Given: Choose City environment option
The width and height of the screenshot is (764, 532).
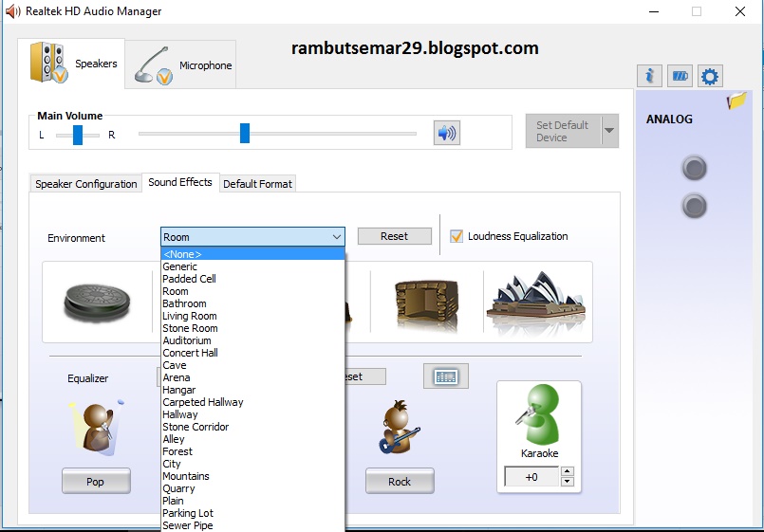Looking at the screenshot, I should (x=252, y=464).
